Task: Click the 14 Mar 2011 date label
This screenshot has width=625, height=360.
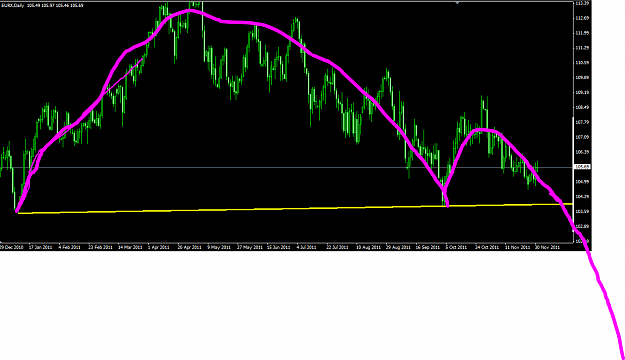Action: [130, 247]
